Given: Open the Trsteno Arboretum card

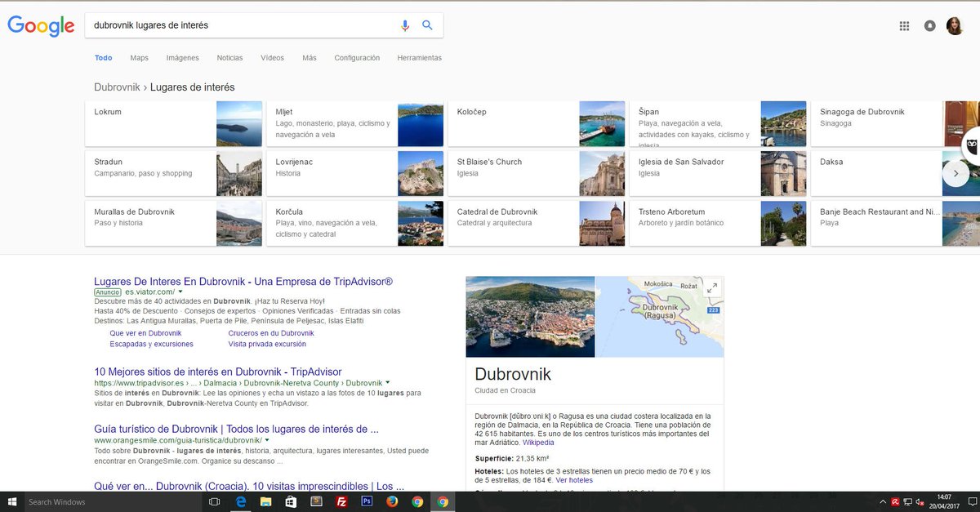Looking at the screenshot, I should click(717, 223).
